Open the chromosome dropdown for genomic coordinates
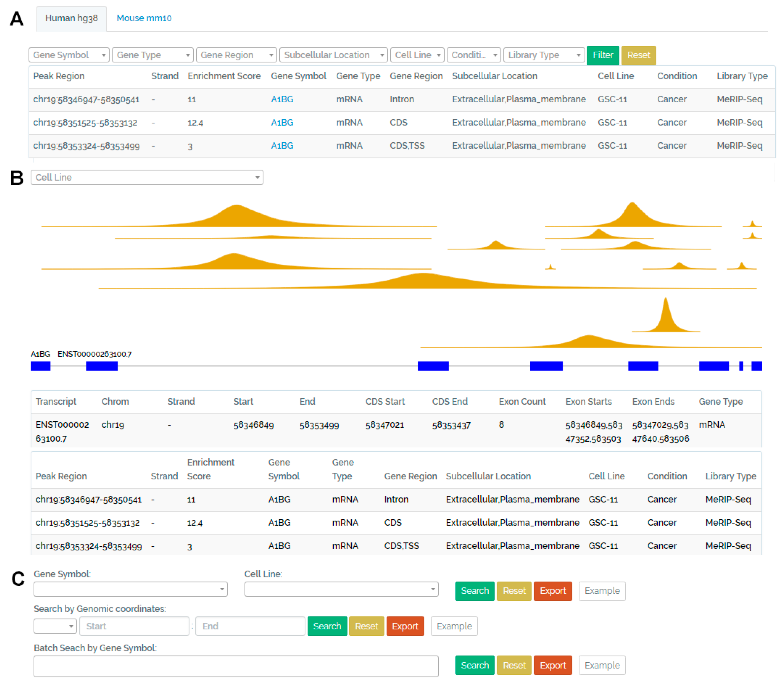The width and height of the screenshot is (784, 689). point(55,626)
